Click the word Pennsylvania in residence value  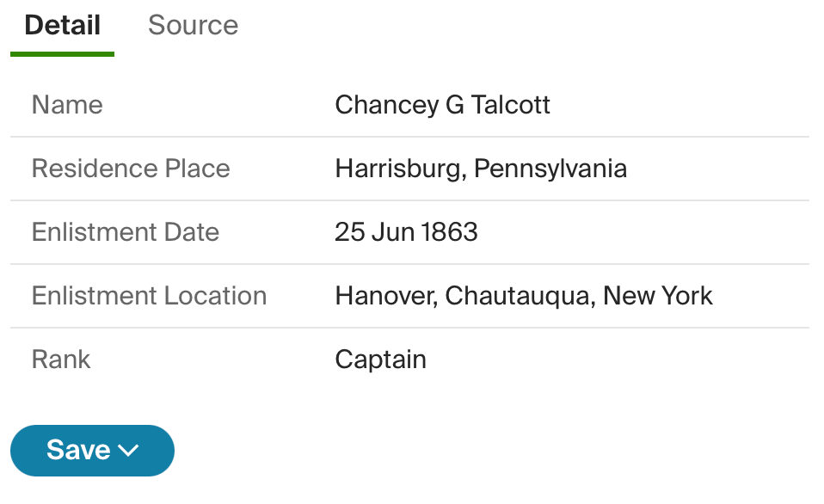coord(550,169)
